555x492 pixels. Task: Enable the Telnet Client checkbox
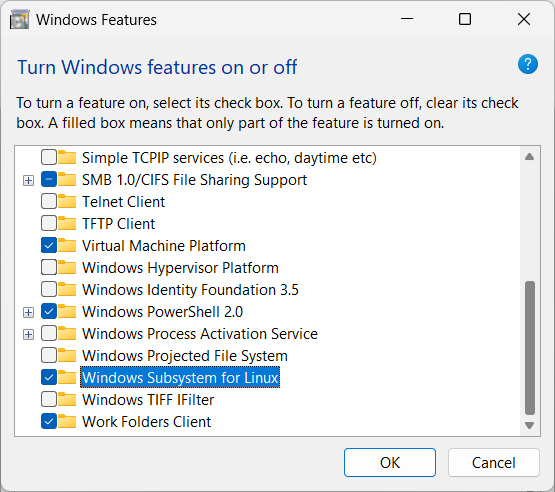[49, 202]
